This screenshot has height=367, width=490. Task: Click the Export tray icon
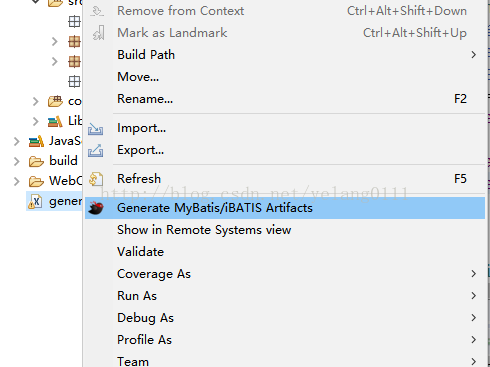(96, 151)
